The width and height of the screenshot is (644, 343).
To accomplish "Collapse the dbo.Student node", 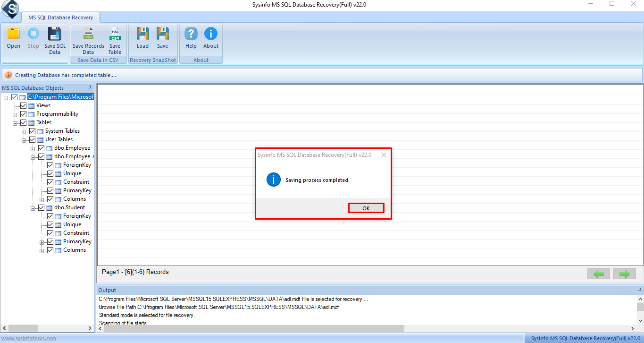I will 33,208.
